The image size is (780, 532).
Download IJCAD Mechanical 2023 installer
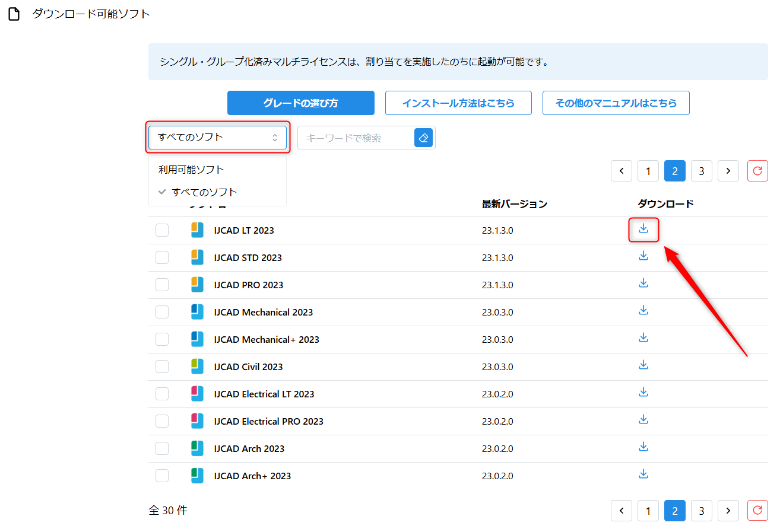pos(643,310)
